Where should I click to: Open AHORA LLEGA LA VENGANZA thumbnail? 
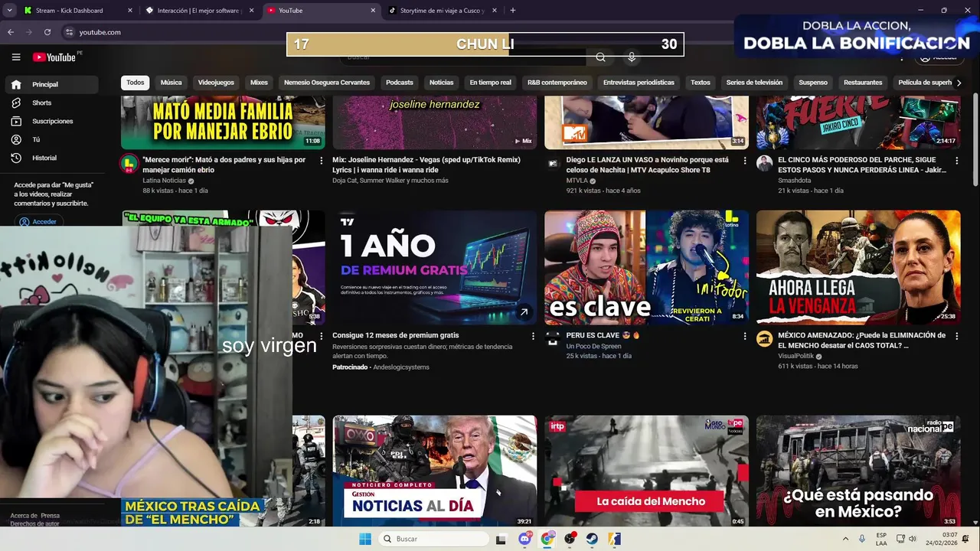click(858, 268)
